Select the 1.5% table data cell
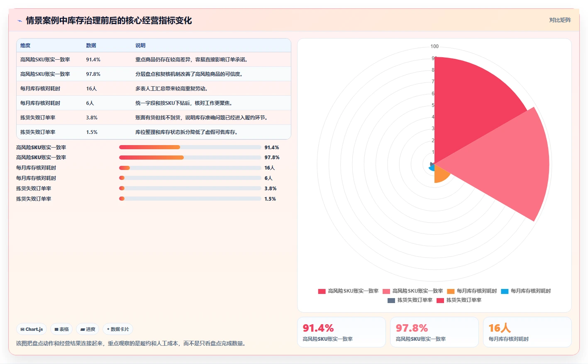Screen dimensions: 588x364 (x=92, y=132)
